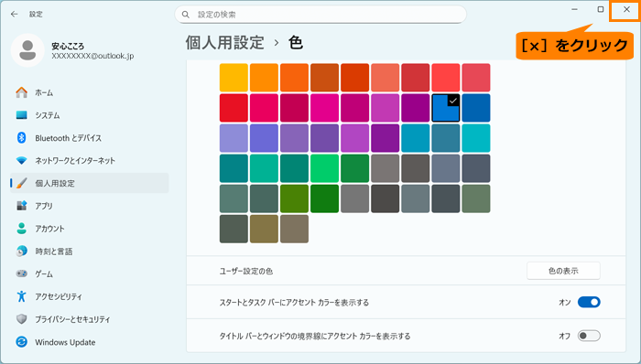Click the ネットワーク wifi icon
The image size is (641, 364).
tap(22, 161)
